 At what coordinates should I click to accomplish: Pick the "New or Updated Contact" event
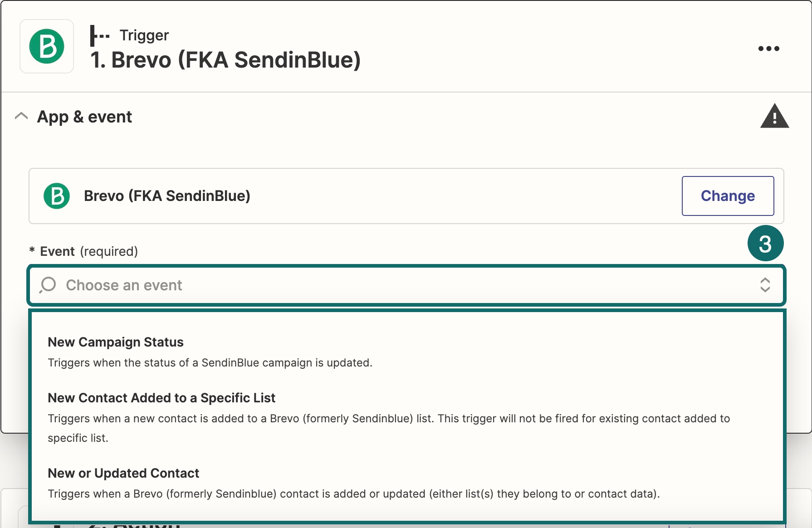123,473
